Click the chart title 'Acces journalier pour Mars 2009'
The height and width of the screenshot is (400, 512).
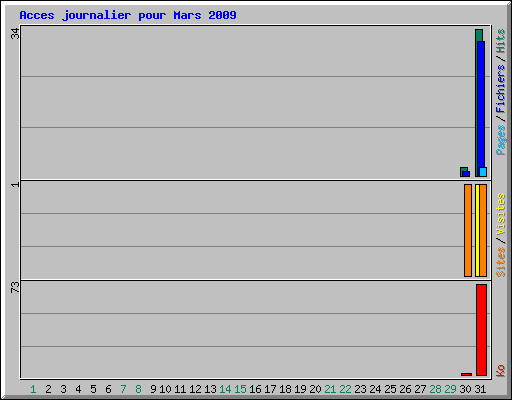[128, 15]
